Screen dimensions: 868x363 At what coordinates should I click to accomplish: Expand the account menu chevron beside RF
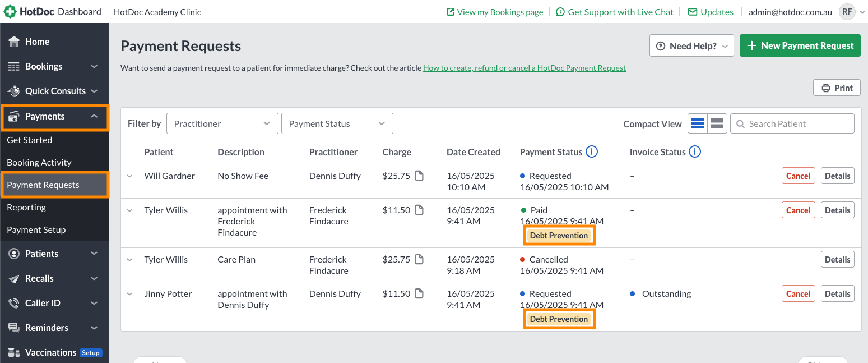pyautogui.click(x=862, y=12)
